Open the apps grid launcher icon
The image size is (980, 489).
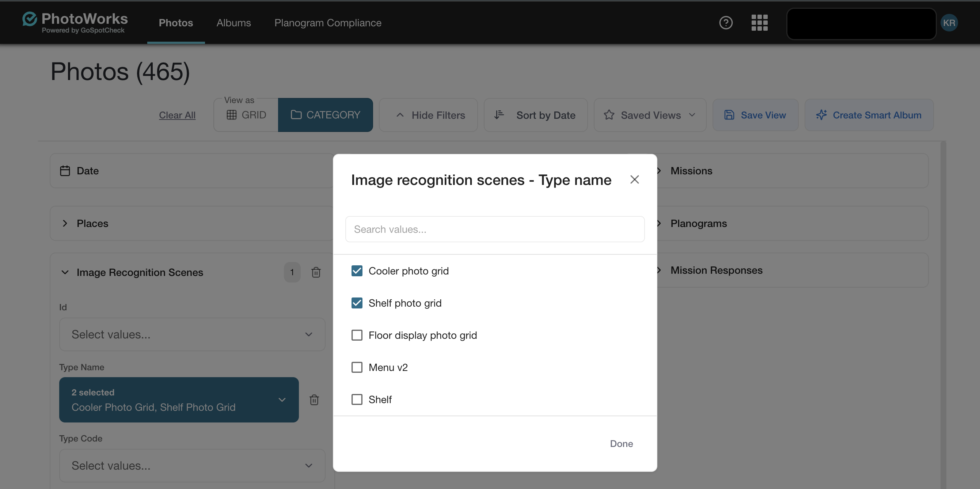pos(759,22)
